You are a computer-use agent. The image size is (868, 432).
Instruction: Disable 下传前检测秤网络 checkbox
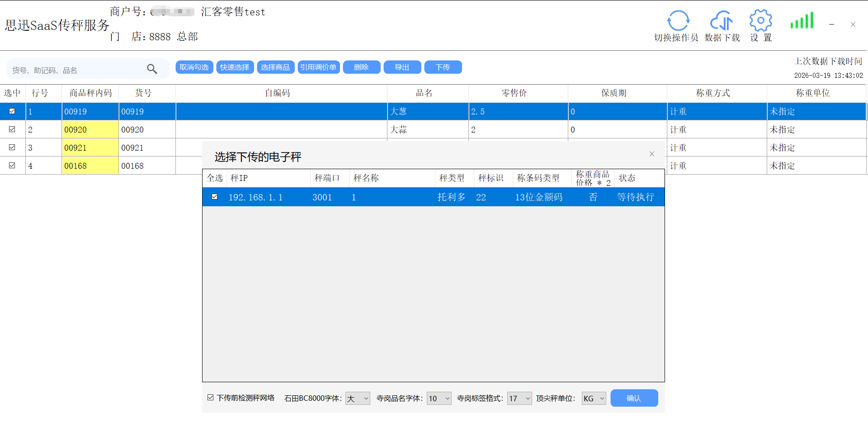[211, 398]
